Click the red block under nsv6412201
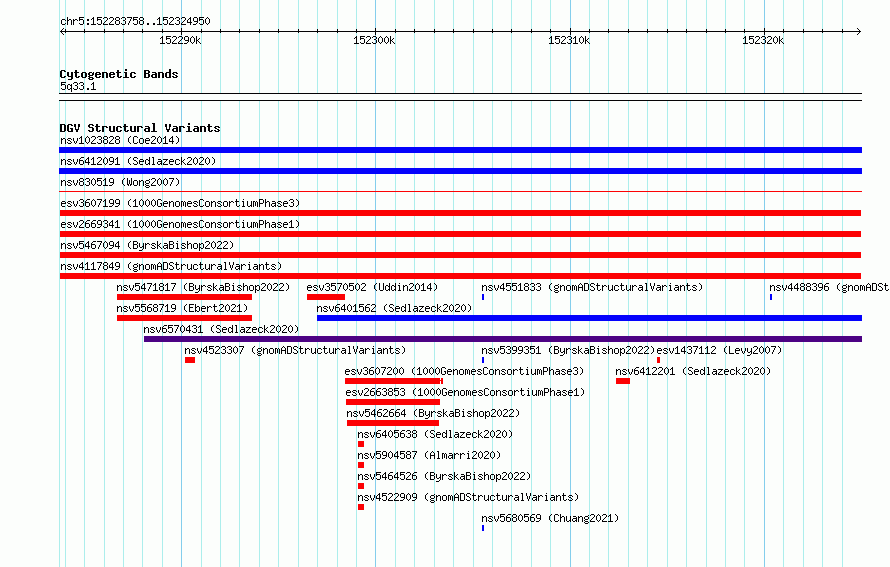 (623, 381)
